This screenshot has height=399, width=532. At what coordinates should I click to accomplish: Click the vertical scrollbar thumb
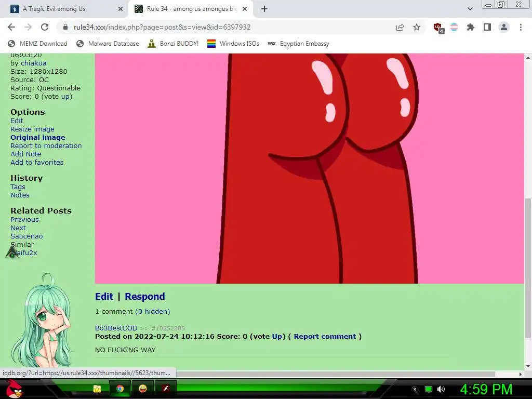pos(528,268)
